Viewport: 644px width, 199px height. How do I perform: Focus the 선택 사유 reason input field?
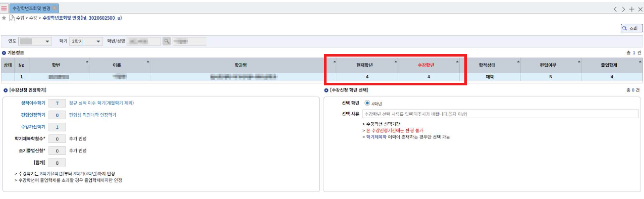501,114
